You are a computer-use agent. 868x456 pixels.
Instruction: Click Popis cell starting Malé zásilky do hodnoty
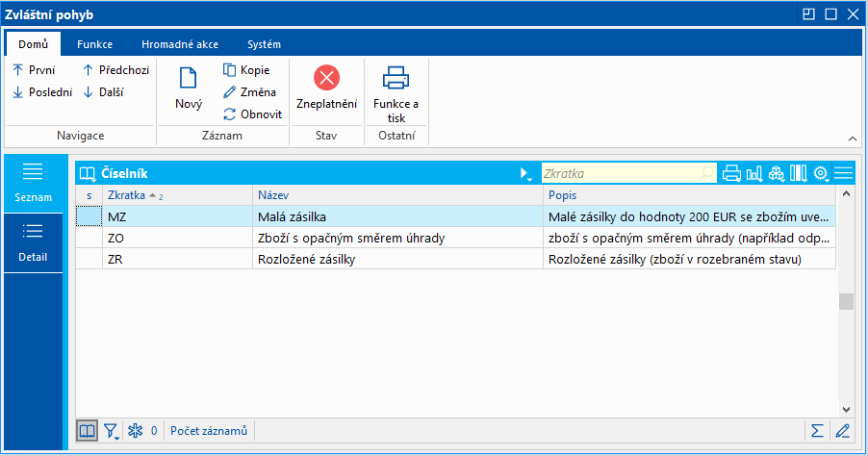(x=690, y=216)
